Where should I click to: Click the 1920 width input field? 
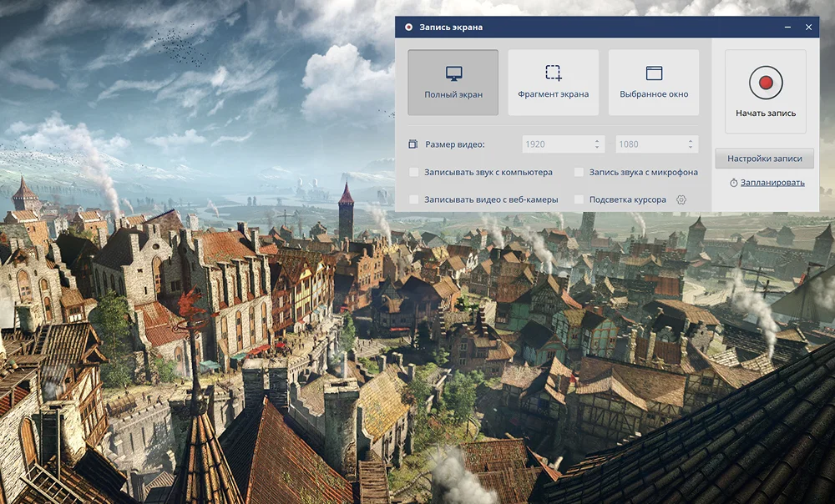555,144
